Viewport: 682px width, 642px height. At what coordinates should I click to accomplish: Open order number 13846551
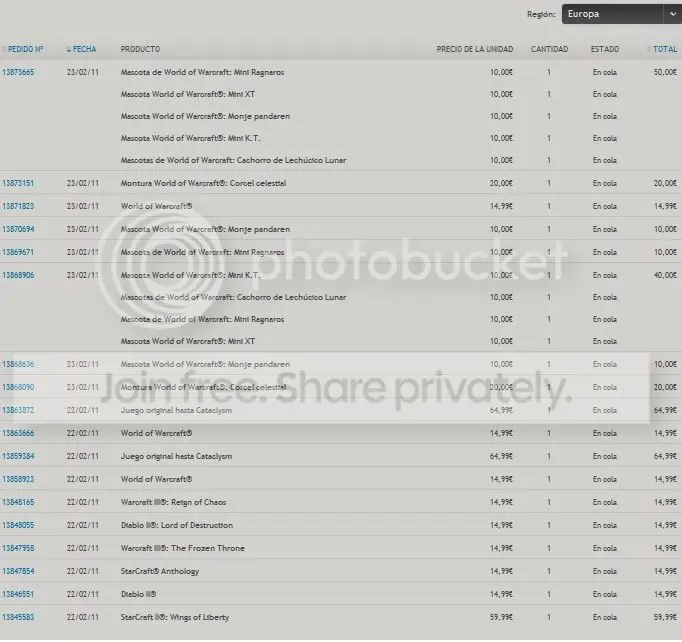[x=18, y=594]
